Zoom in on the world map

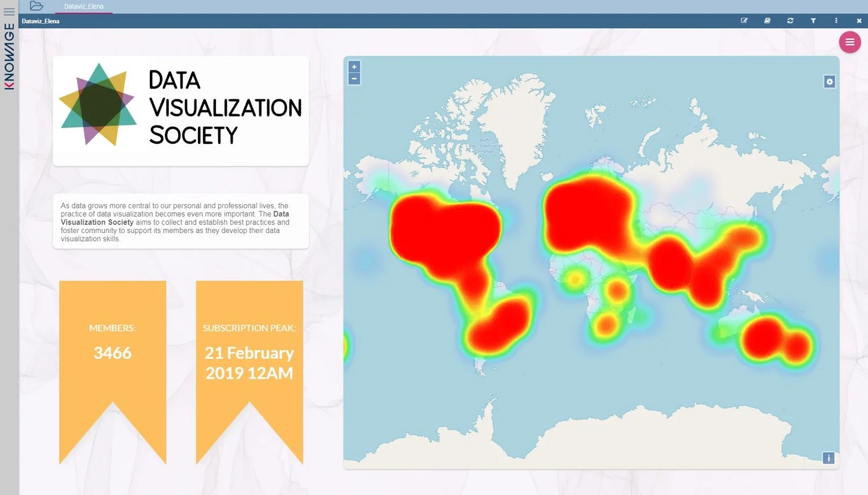[354, 67]
